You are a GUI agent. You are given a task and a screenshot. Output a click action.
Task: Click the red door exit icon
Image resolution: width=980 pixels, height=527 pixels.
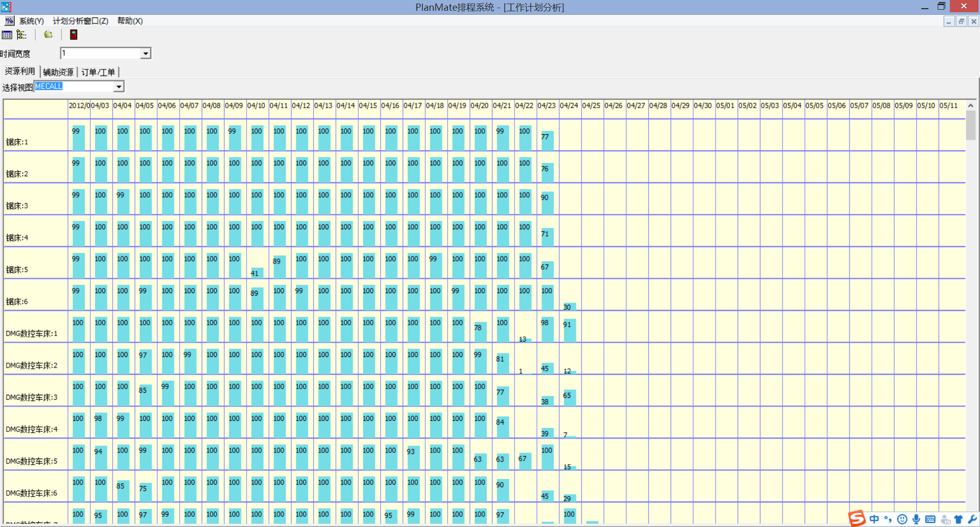tap(73, 35)
